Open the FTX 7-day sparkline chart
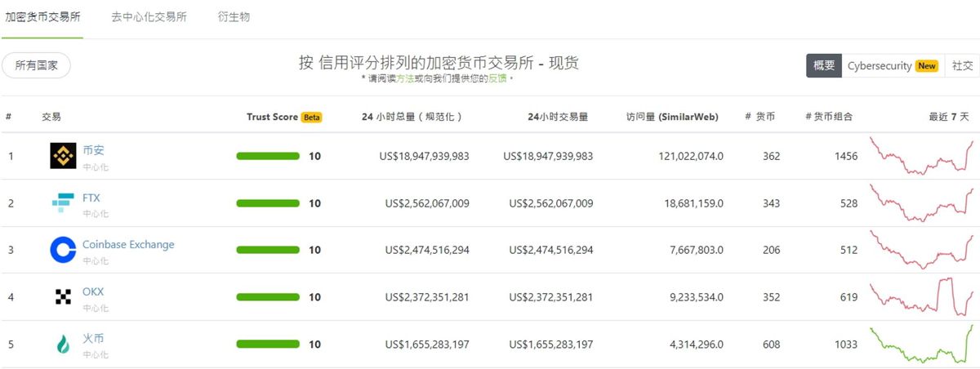The height and width of the screenshot is (369, 980). [922, 203]
